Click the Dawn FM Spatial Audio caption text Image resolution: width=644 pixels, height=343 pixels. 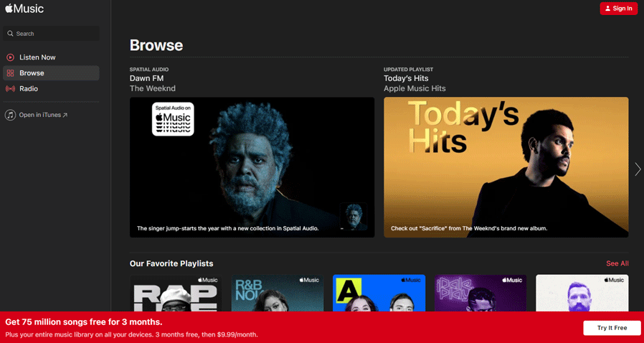tap(228, 228)
